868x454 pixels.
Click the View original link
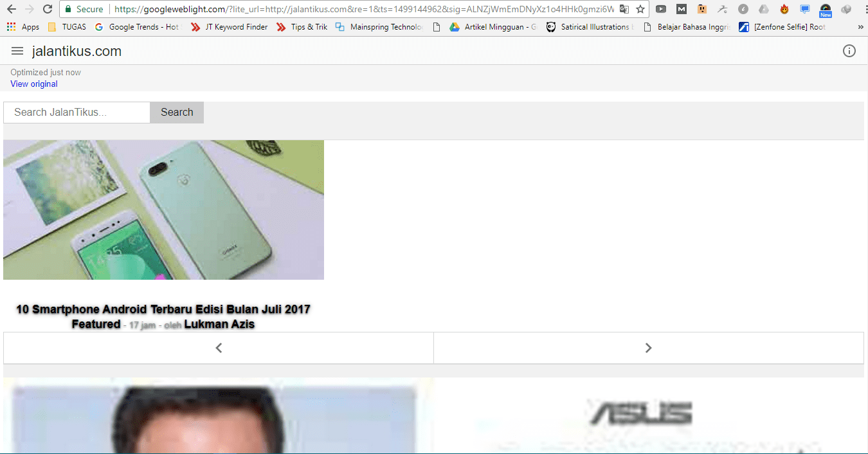(34, 84)
